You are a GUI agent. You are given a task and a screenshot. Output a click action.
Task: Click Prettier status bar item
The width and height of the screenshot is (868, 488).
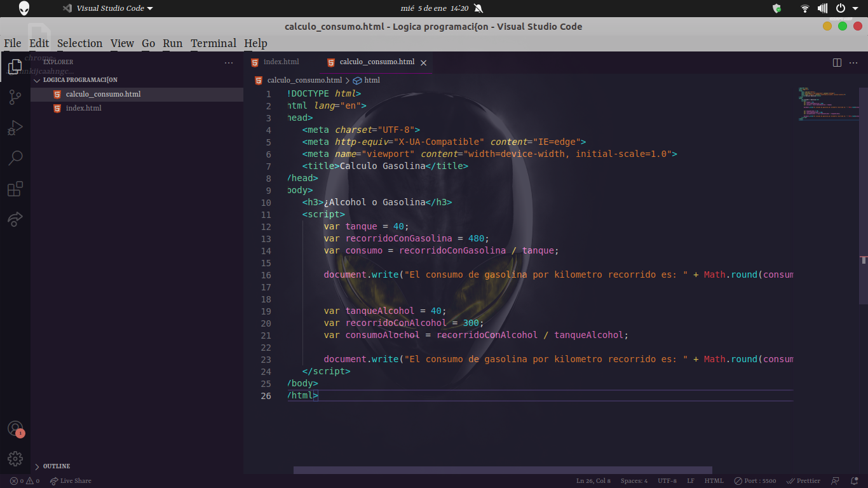click(x=803, y=481)
